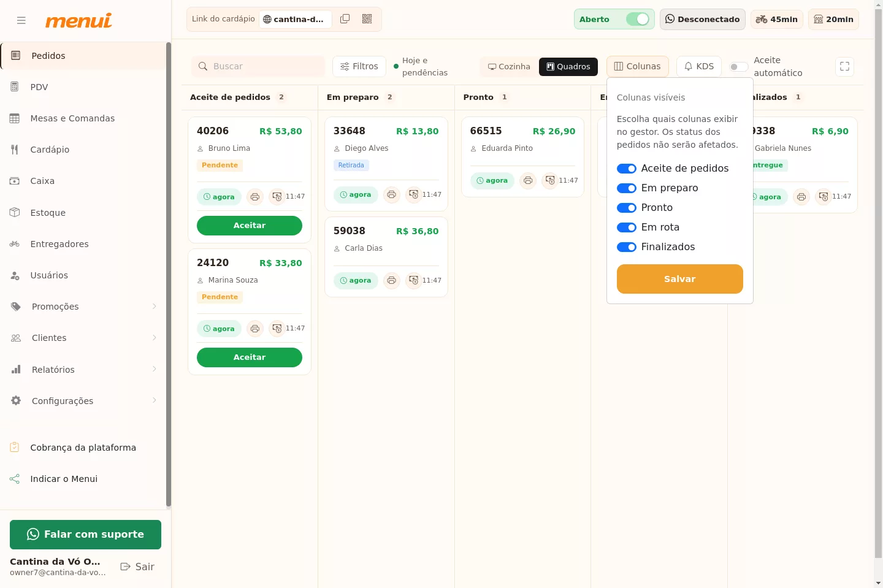Image resolution: width=883 pixels, height=588 pixels.
Task: Click the hamburger menu icon
Action: tap(21, 20)
